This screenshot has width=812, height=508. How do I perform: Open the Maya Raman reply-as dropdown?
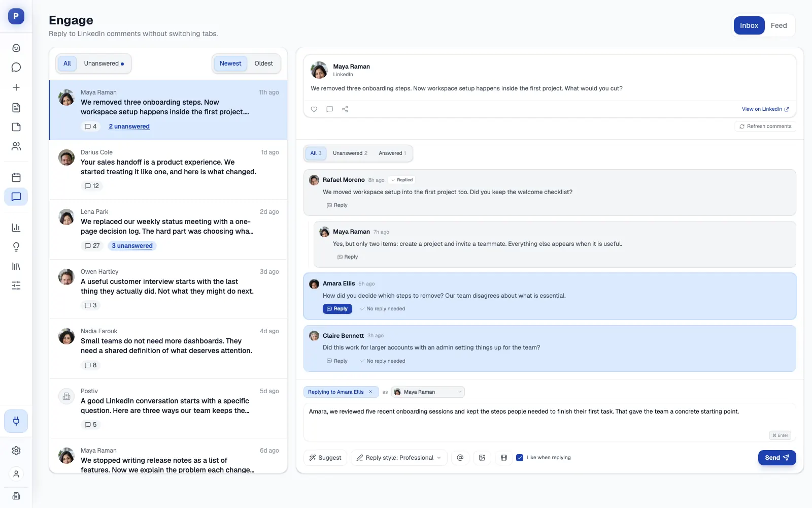[428, 392]
